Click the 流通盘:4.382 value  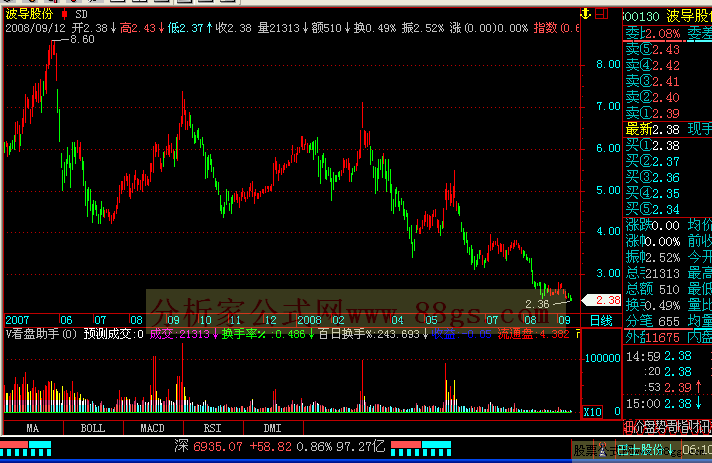(x=534, y=335)
